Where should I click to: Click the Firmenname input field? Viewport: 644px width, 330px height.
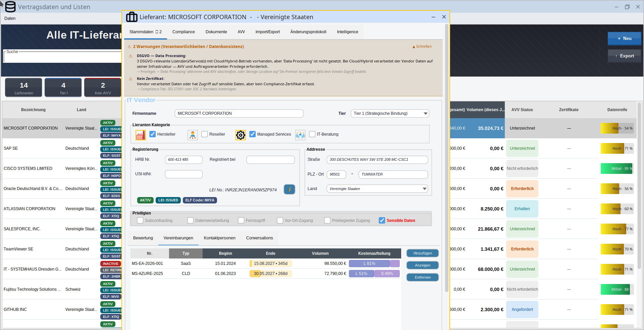[x=239, y=113]
